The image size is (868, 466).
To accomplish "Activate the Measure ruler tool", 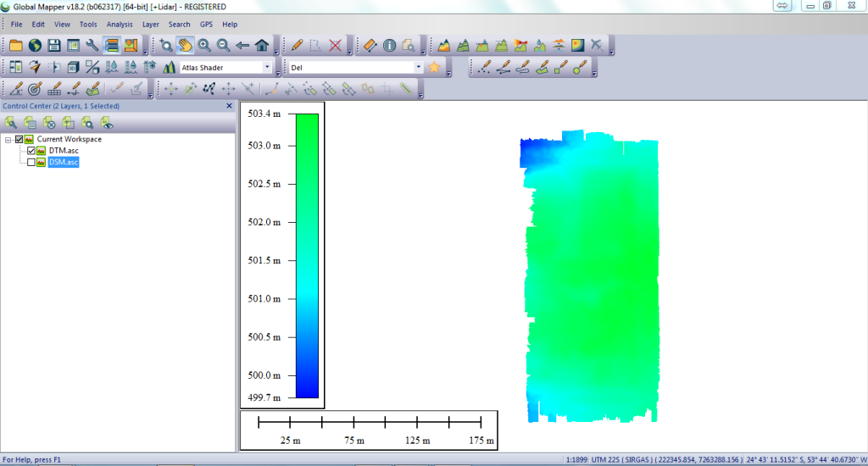I will pyautogui.click(x=370, y=45).
